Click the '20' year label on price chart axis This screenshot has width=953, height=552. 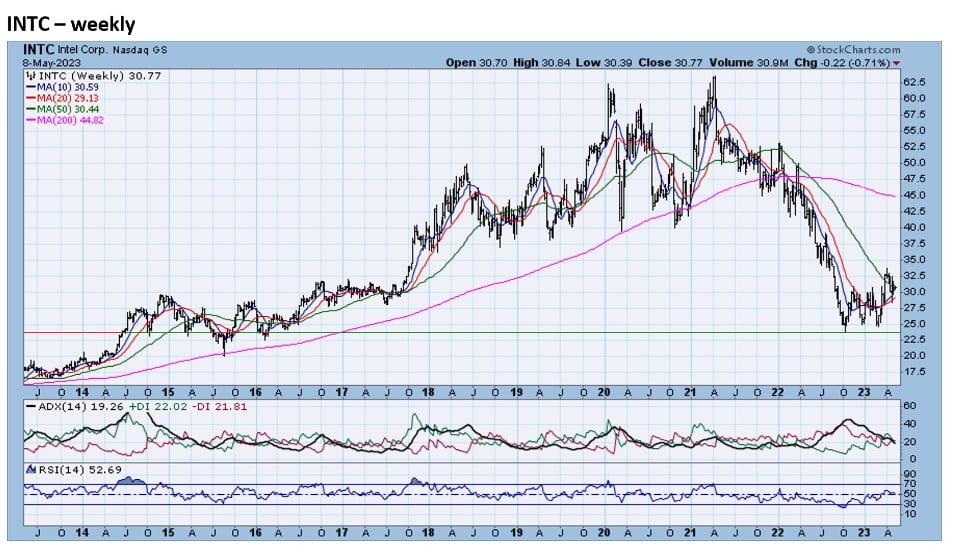[604, 393]
